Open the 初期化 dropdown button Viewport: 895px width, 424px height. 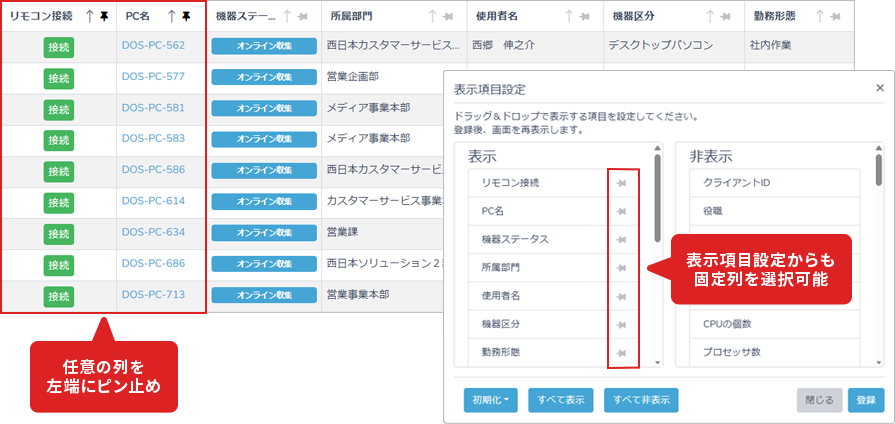[491, 401]
